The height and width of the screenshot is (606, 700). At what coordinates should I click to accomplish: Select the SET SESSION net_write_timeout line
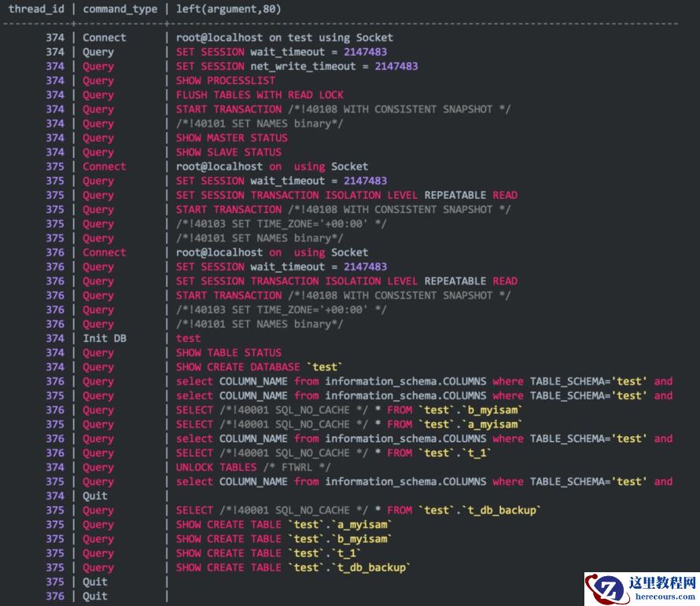pos(297,66)
